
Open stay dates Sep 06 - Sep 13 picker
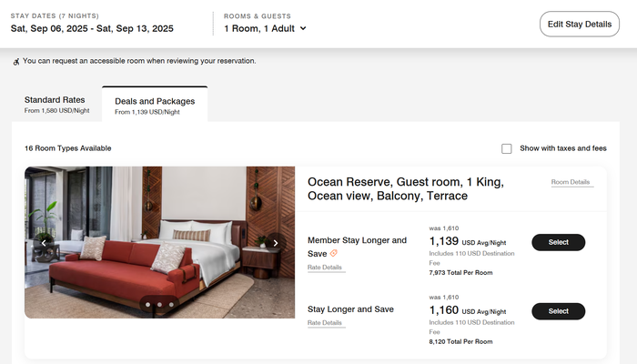click(x=92, y=28)
